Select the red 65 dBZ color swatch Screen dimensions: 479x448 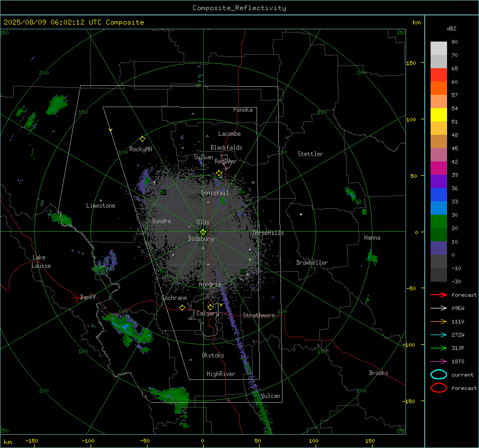click(439, 75)
